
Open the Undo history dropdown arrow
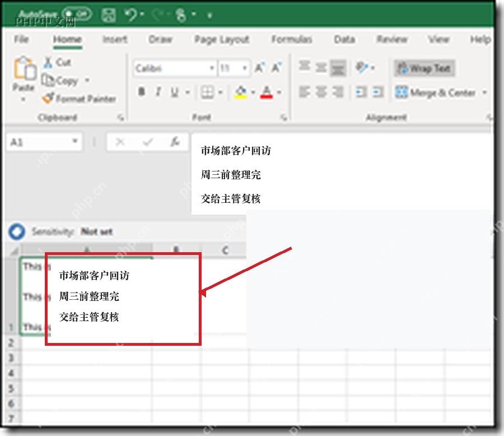tap(142, 14)
